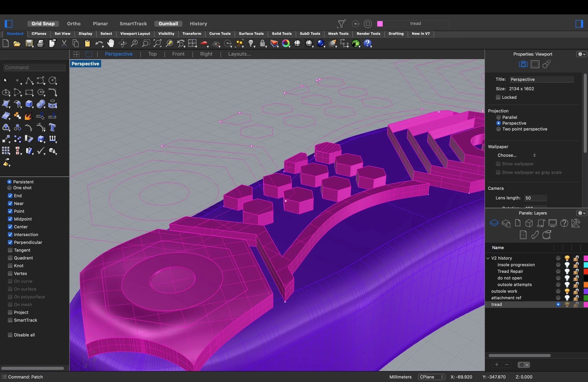
Task: Open the CPlane coordinate dropdown
Action: click(x=431, y=377)
